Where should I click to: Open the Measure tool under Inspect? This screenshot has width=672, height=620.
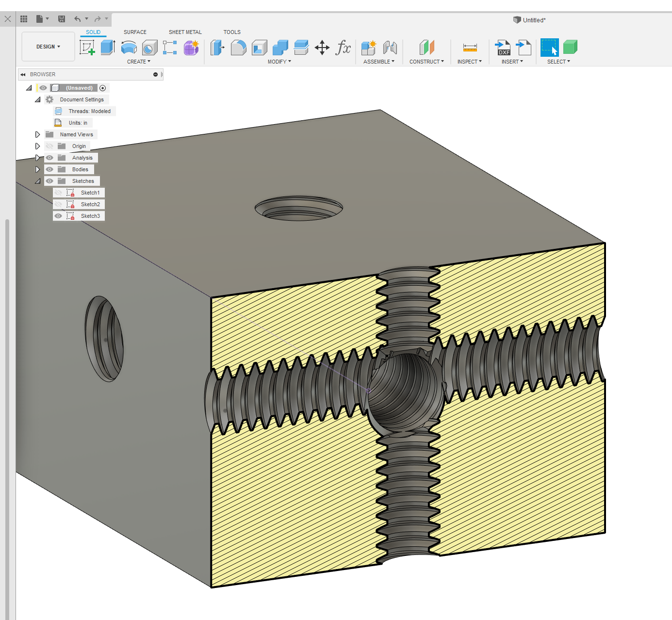pyautogui.click(x=469, y=47)
